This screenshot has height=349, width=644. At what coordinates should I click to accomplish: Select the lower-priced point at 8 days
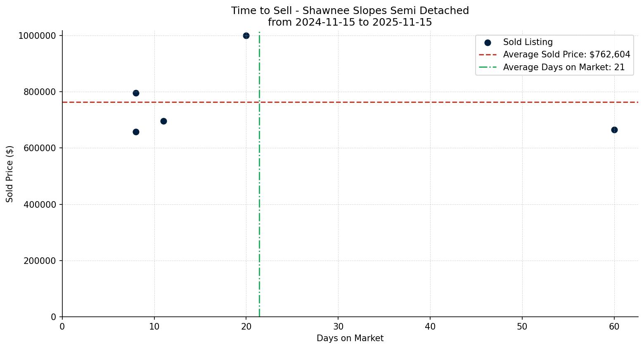(x=136, y=132)
